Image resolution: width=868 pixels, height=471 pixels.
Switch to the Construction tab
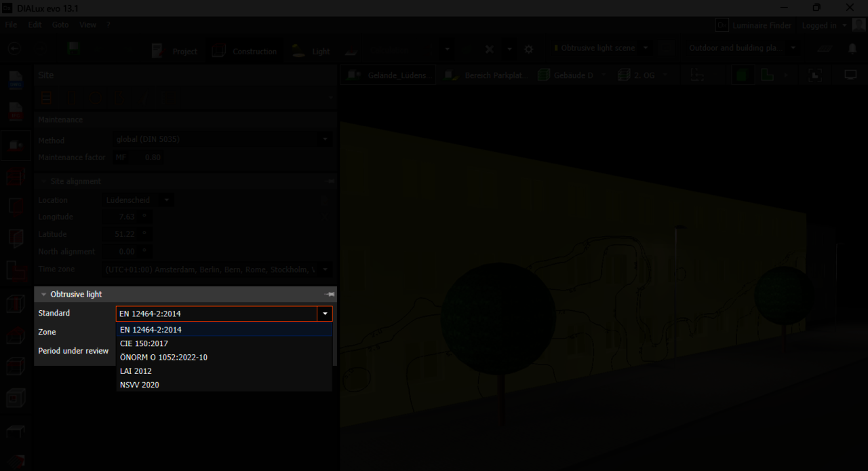pos(245,51)
